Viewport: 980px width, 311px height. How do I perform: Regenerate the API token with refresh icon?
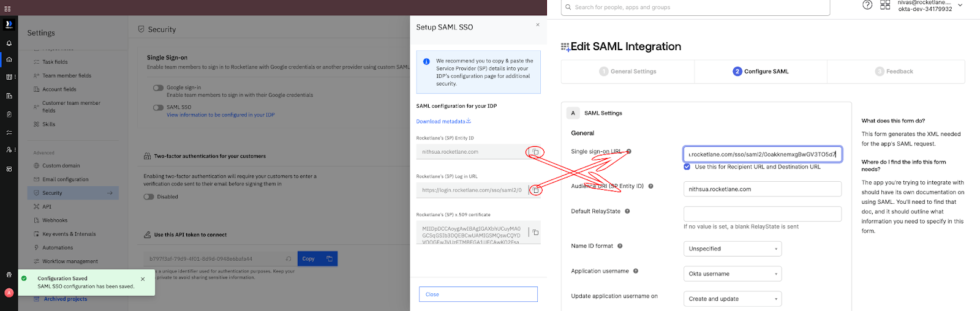pyautogui.click(x=288, y=258)
